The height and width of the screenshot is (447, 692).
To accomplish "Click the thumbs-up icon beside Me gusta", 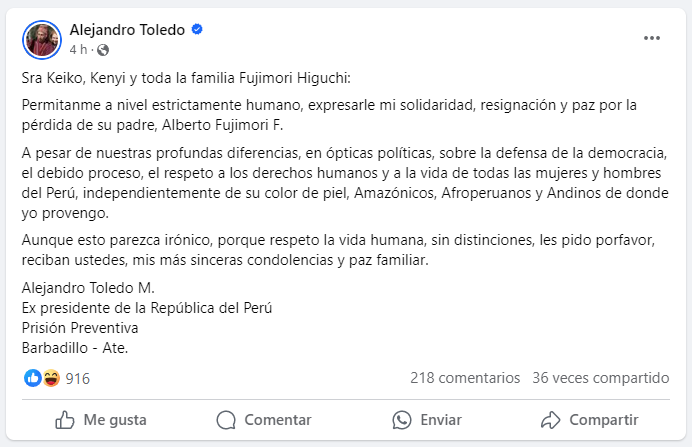I will pyautogui.click(x=65, y=419).
